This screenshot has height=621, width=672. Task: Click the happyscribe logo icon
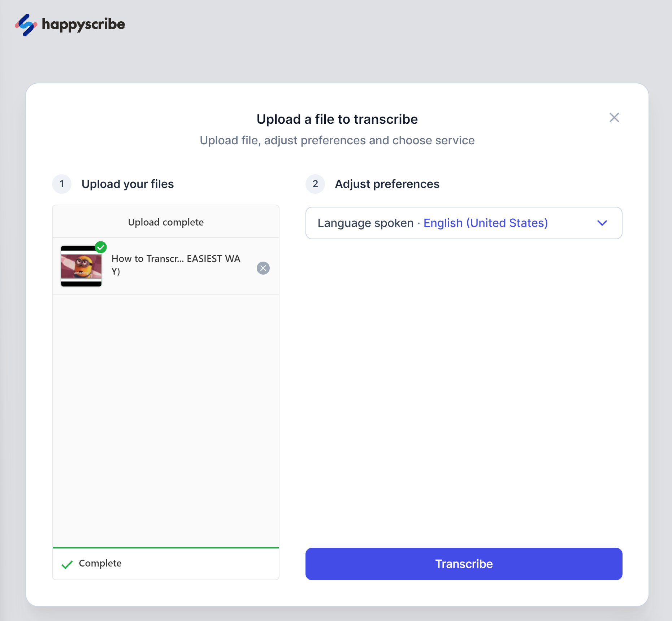click(x=26, y=25)
